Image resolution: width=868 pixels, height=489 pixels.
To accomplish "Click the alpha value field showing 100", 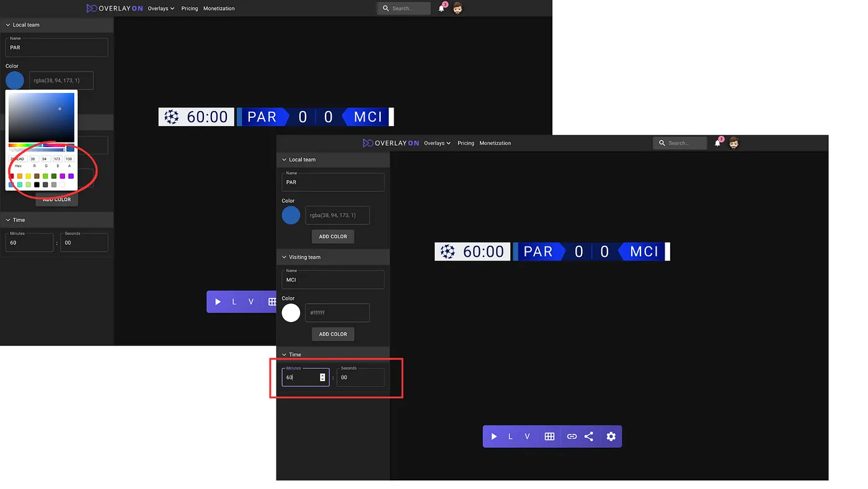I will tap(69, 159).
